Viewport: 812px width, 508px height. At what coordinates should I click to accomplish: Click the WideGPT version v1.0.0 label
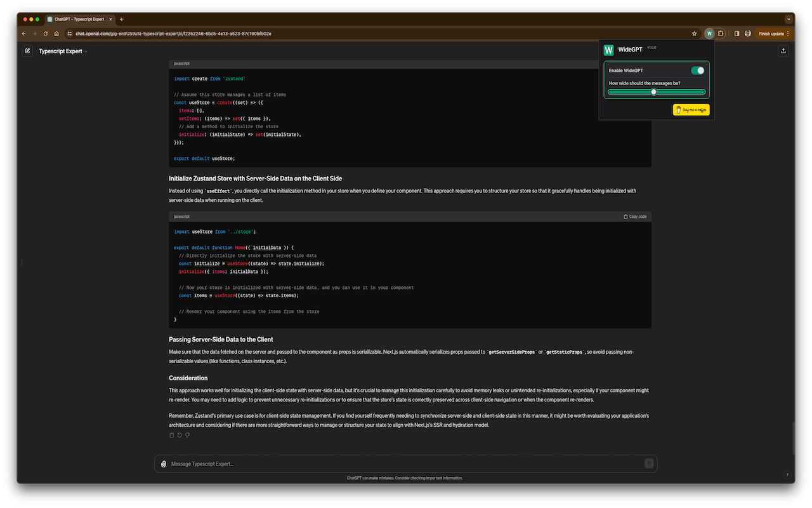652,47
